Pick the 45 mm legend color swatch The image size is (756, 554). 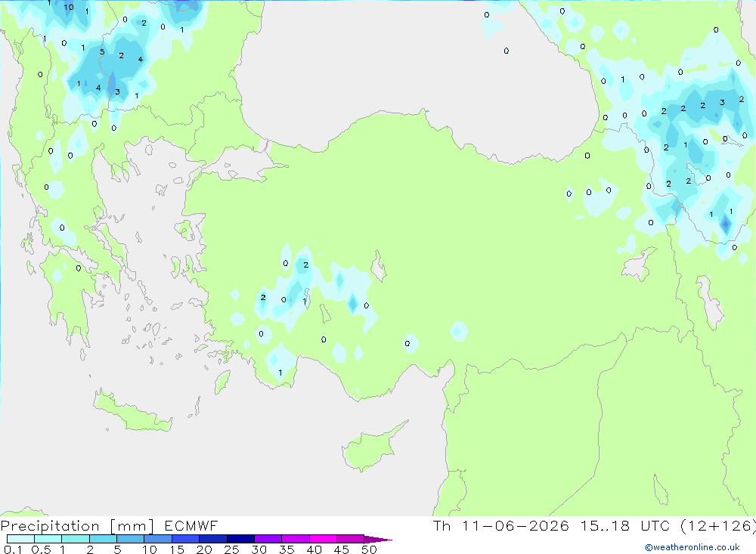pyautogui.click(x=351, y=539)
